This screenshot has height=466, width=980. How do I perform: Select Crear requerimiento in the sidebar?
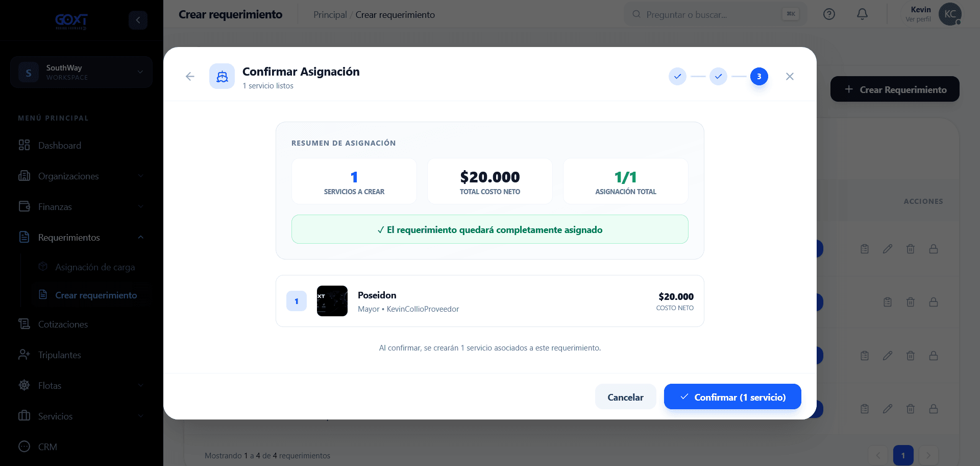96,295
